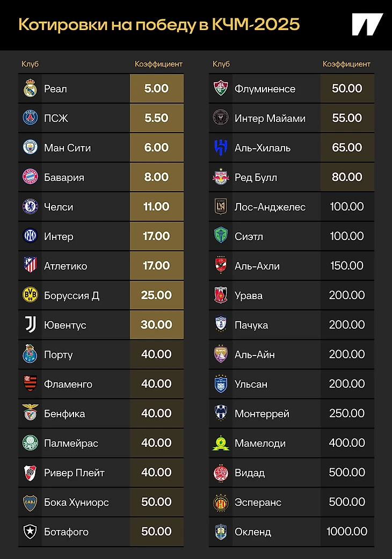392x559 pixels.
Task: Click the white logo in header corner
Action: (x=367, y=24)
